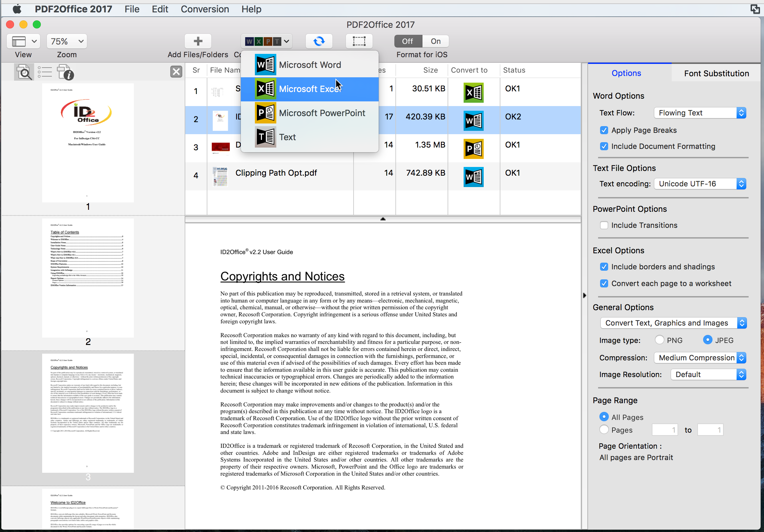Close the thumbnail sidebar with X icon
This screenshot has height=532, width=764.
176,72
